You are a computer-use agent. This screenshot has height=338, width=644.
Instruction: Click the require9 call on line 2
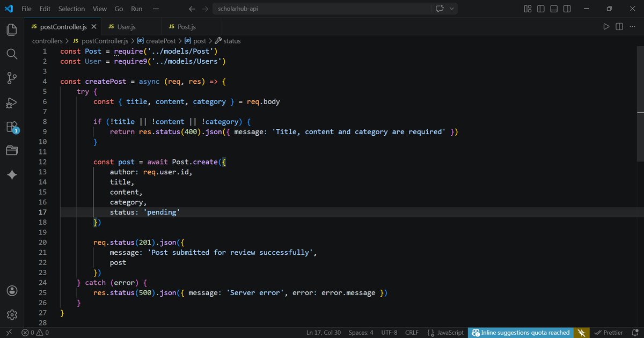pyautogui.click(x=130, y=61)
